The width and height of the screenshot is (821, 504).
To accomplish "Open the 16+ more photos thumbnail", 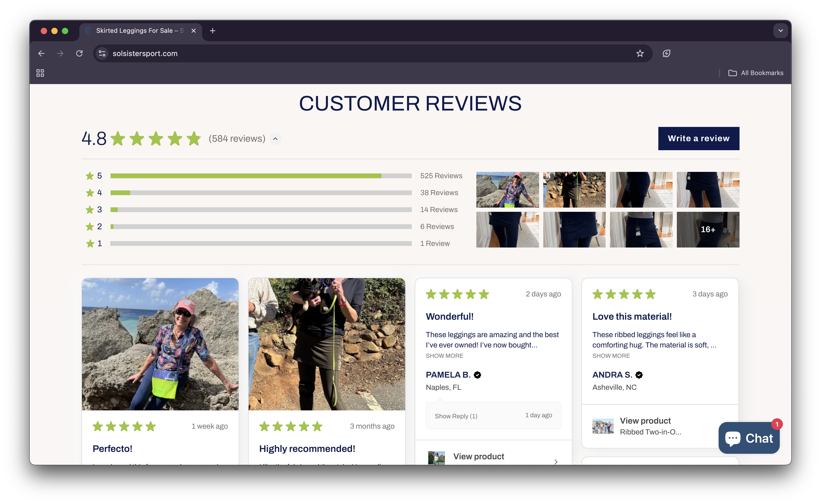I will tap(708, 230).
